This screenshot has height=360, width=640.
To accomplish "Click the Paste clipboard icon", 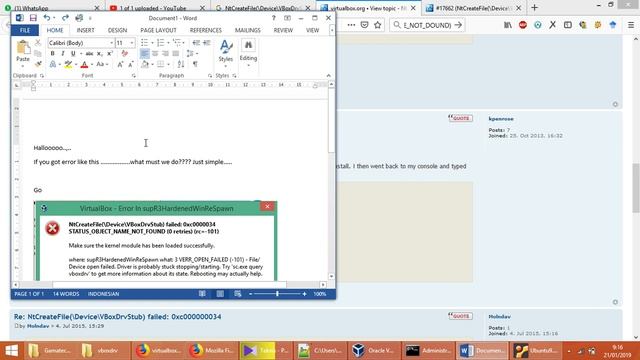I will 23,48.
